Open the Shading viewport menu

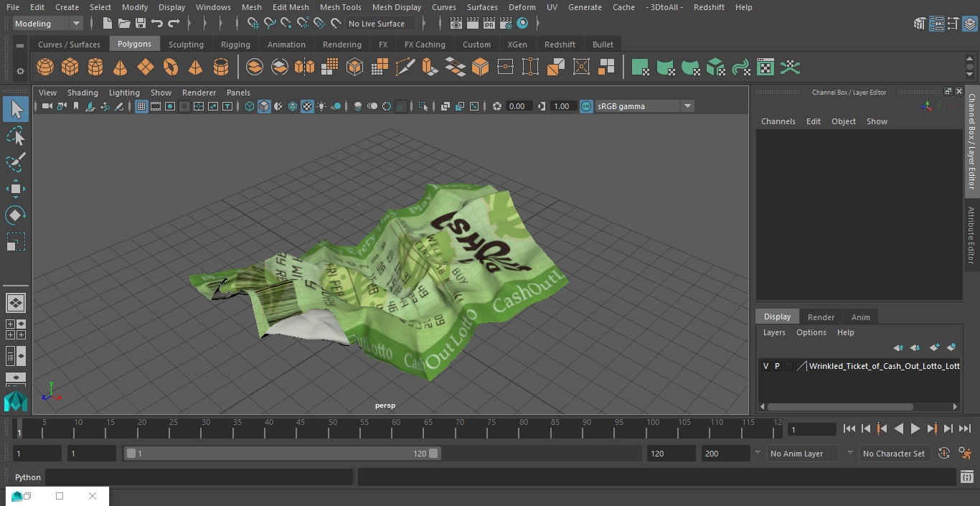pyautogui.click(x=83, y=93)
